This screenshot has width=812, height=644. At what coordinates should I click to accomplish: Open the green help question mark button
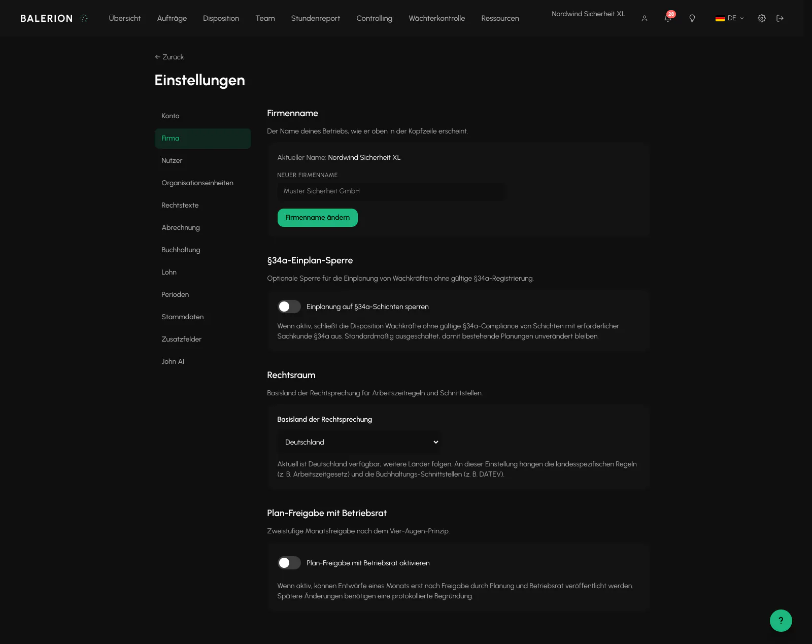click(781, 620)
